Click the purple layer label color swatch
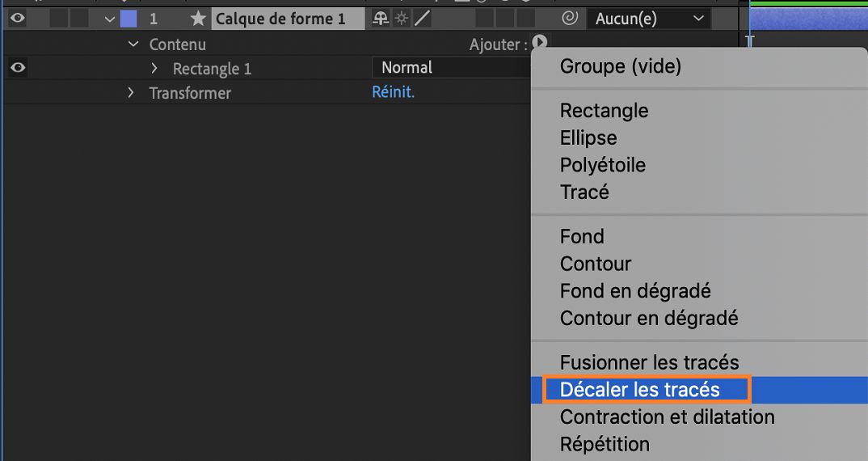868x461 pixels. tap(128, 19)
